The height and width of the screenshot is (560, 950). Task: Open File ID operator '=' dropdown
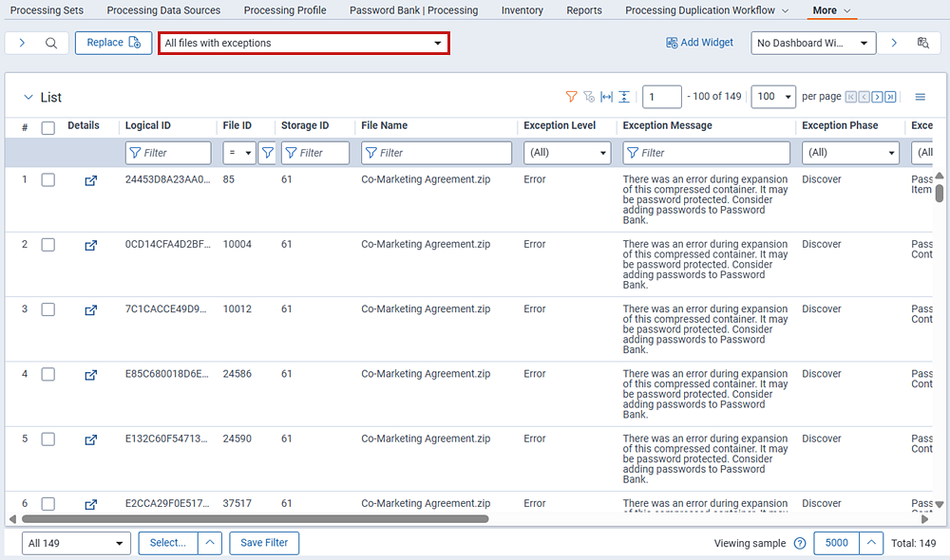pos(239,153)
